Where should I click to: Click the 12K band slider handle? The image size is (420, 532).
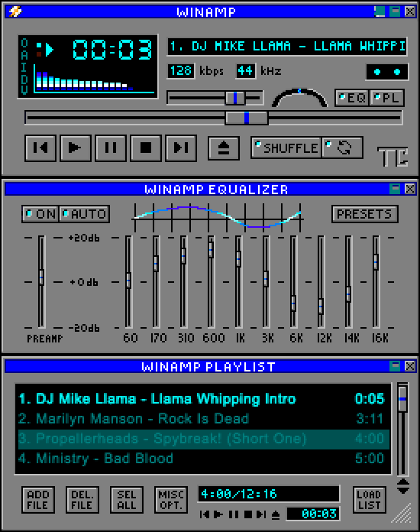[x=321, y=307]
